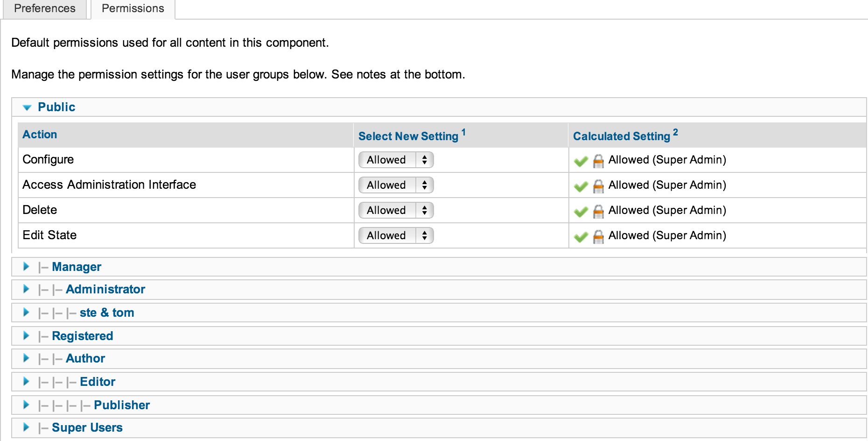Click the green checkmark in the Edit State row
Image resolution: width=868 pixels, height=441 pixels.
(x=581, y=237)
